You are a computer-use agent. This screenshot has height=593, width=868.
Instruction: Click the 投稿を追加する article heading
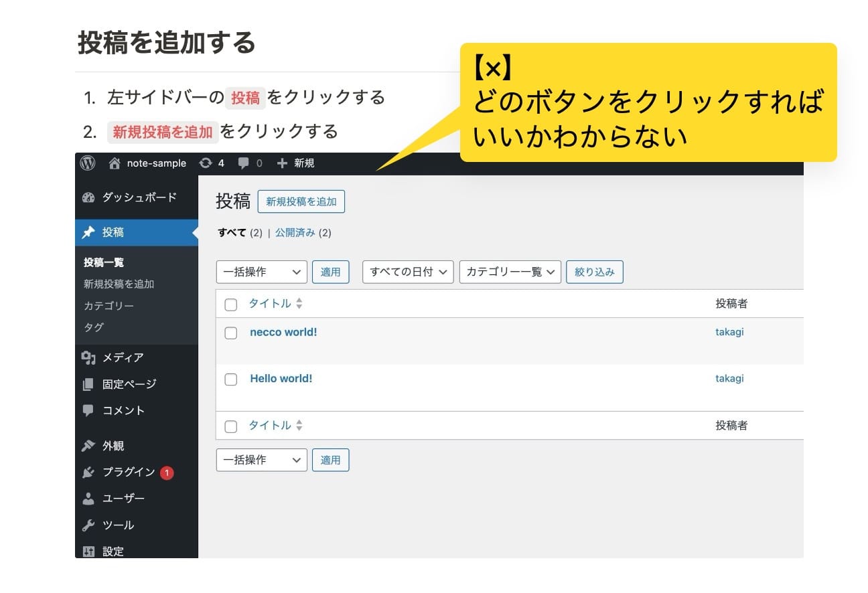coord(167,42)
